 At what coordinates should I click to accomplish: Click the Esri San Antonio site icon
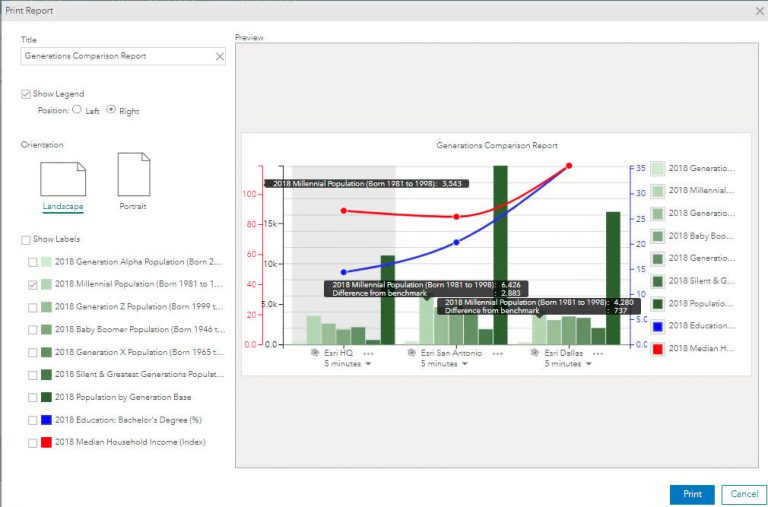[x=411, y=353]
